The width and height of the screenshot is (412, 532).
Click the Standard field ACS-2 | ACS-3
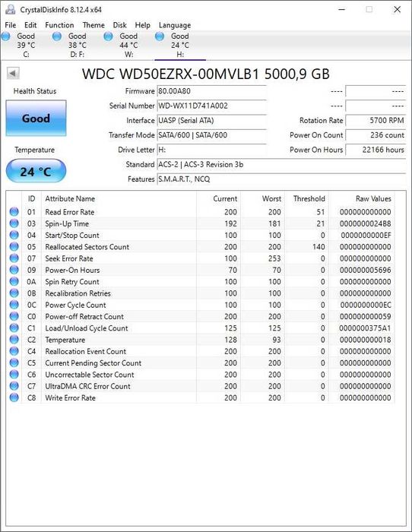pyautogui.click(x=281, y=165)
